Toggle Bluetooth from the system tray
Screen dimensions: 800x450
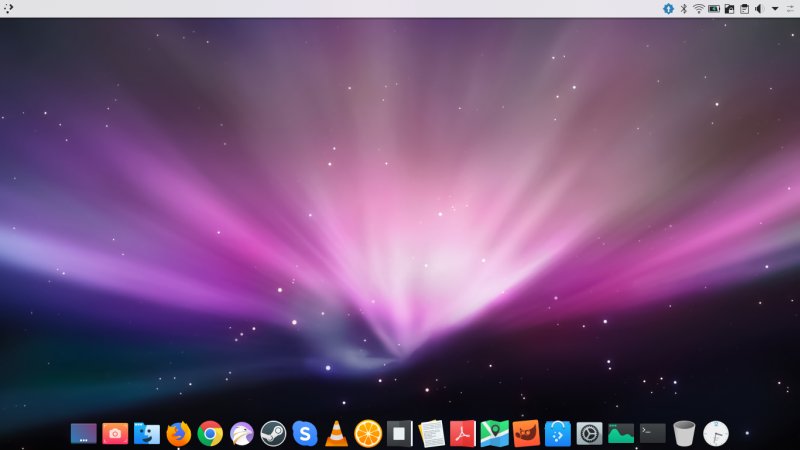click(684, 8)
